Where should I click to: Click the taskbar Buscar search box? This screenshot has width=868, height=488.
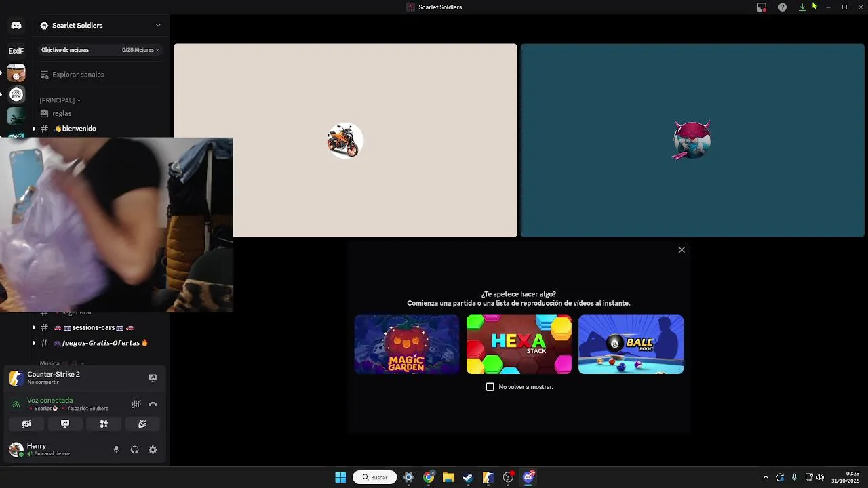click(x=374, y=477)
